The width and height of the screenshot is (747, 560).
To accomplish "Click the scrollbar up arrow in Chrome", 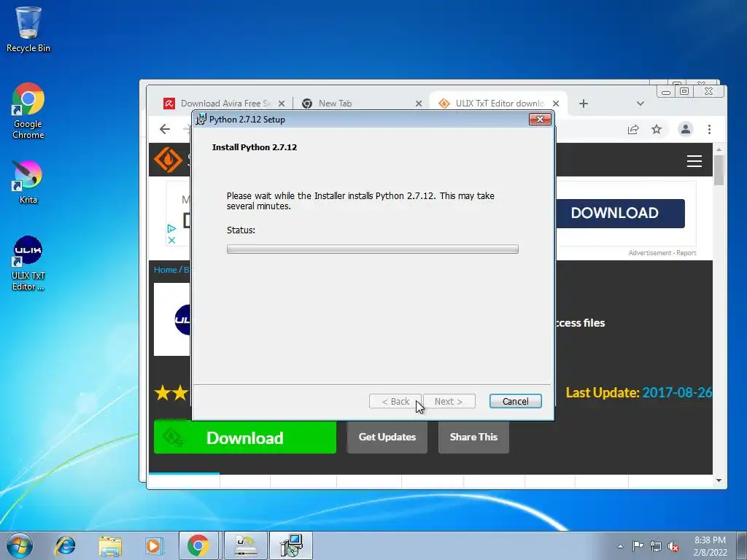I will (719, 149).
